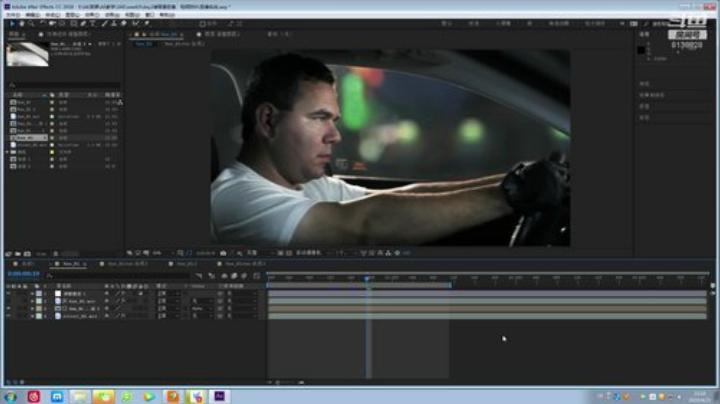The image size is (720, 404).
Task: Select the Unified Camera tool
Action: 53,23
